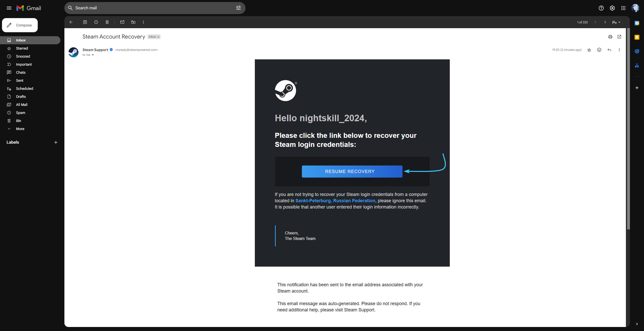Star this message from Steam Support

[589, 50]
